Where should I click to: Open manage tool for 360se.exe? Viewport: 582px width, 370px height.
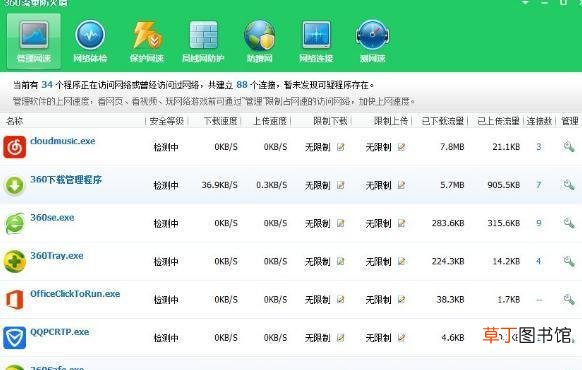coord(569,223)
